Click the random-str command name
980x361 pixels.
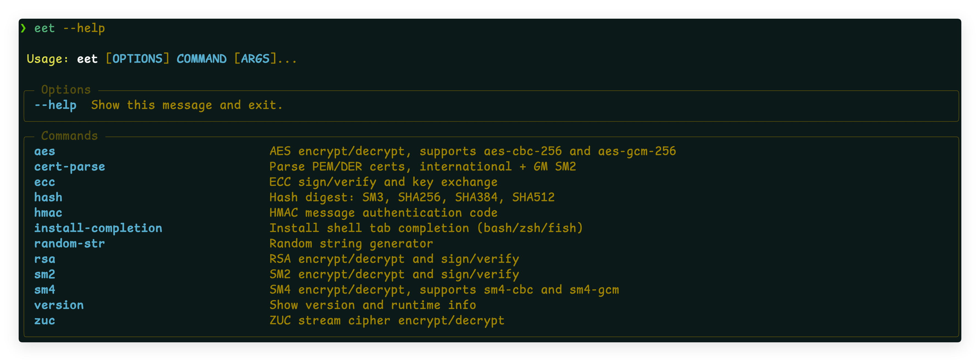pyautogui.click(x=69, y=244)
